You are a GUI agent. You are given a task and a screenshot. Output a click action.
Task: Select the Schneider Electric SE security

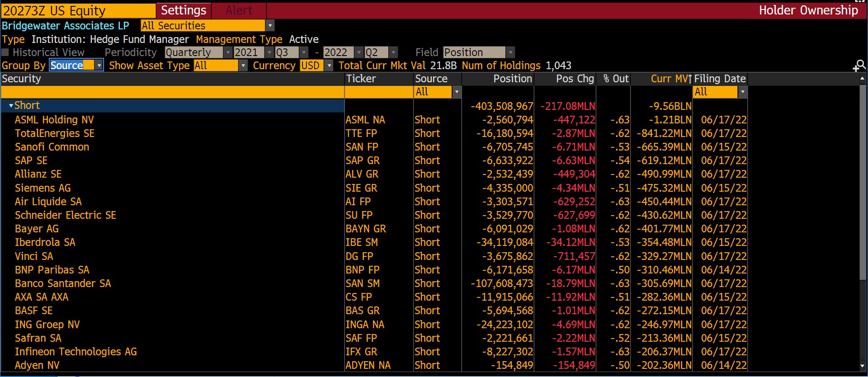66,215
